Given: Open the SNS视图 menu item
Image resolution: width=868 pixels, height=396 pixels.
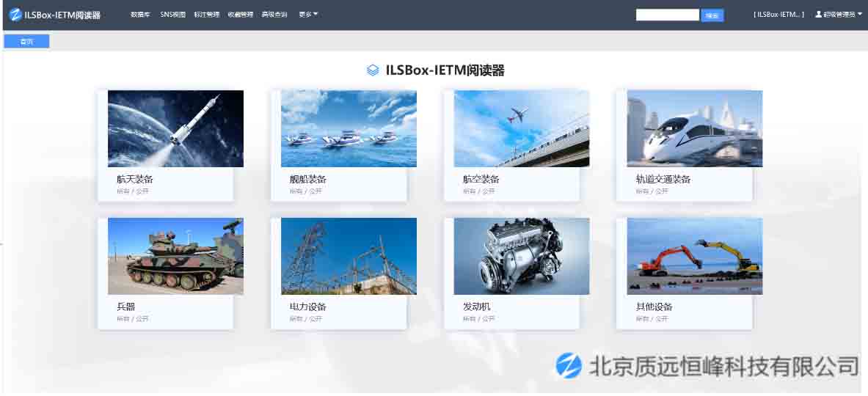Looking at the screenshot, I should pyautogui.click(x=172, y=15).
